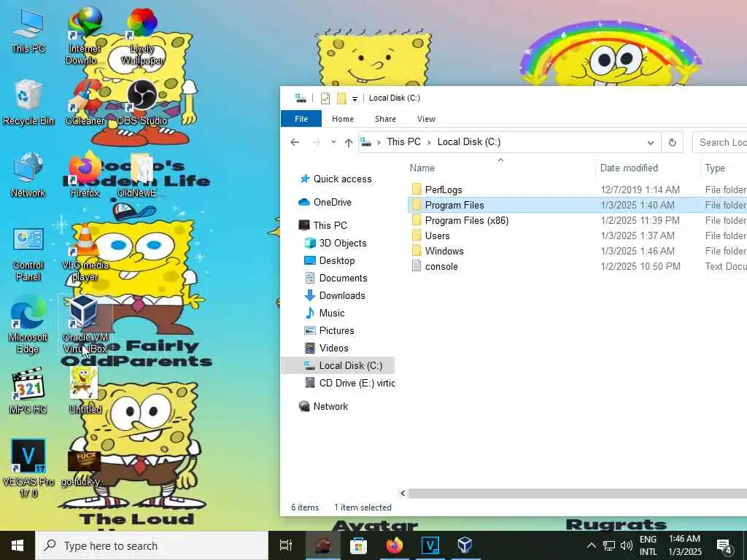747x560 pixels.
Task: Switch to VirtualBox on the taskbar
Action: tap(465, 545)
